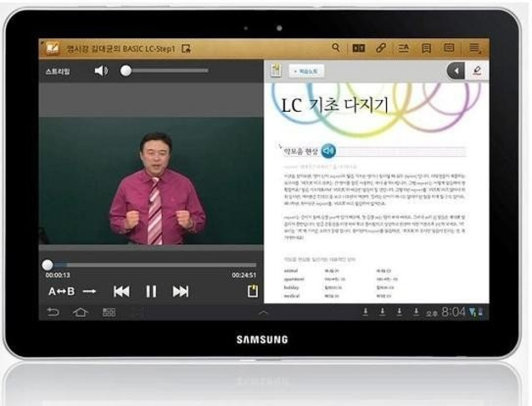Tap the link chain icon in toolbar
532x406 pixels.
[381, 48]
